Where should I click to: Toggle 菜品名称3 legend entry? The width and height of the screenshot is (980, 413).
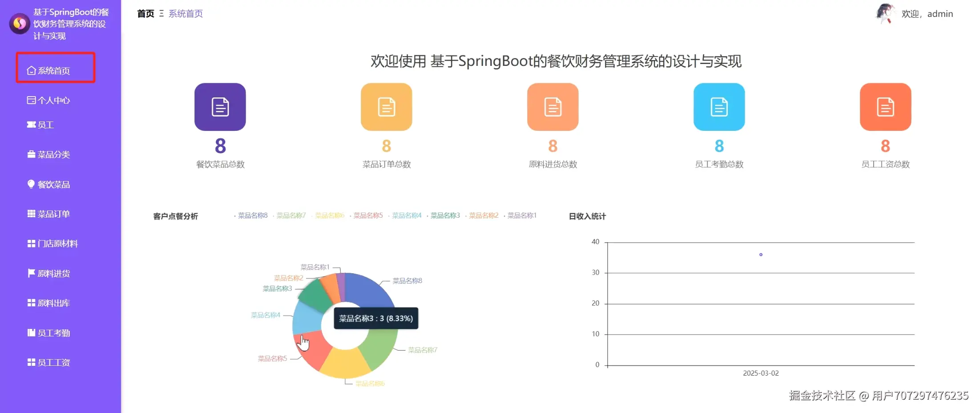click(444, 215)
